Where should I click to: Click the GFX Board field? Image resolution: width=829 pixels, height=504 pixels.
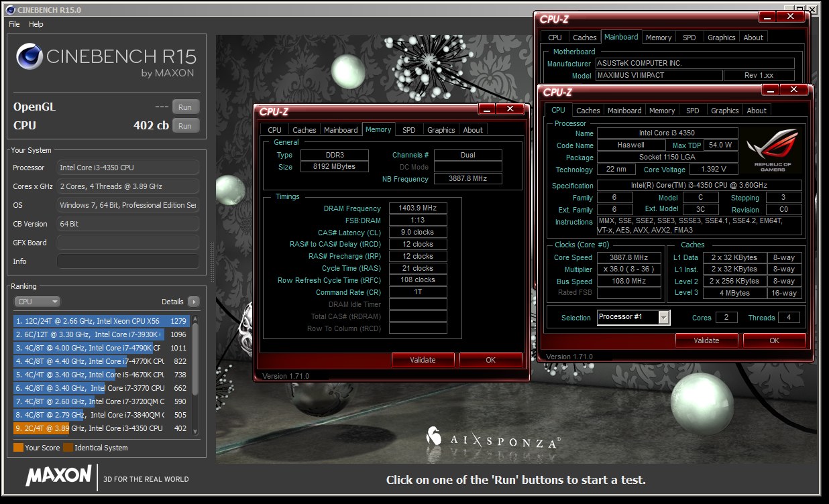pos(127,243)
